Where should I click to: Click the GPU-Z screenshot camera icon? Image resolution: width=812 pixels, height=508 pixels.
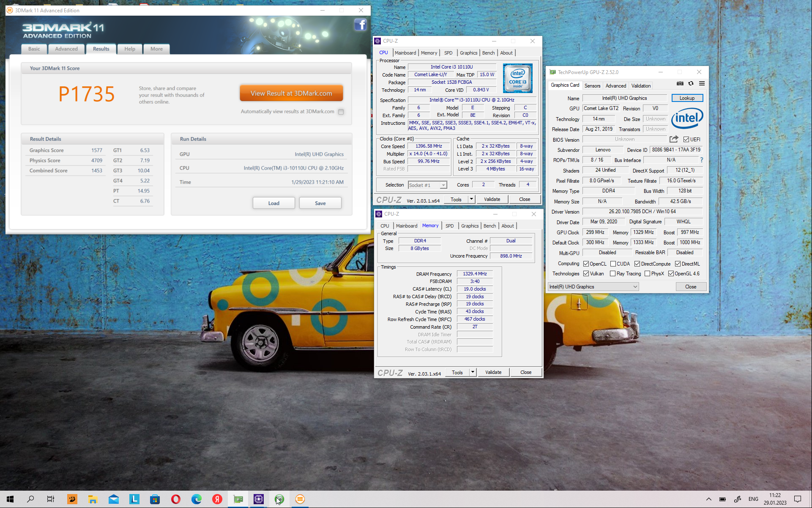tap(680, 83)
